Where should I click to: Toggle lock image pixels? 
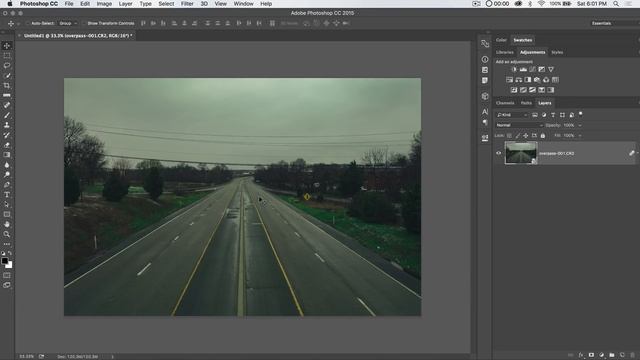[x=518, y=136]
